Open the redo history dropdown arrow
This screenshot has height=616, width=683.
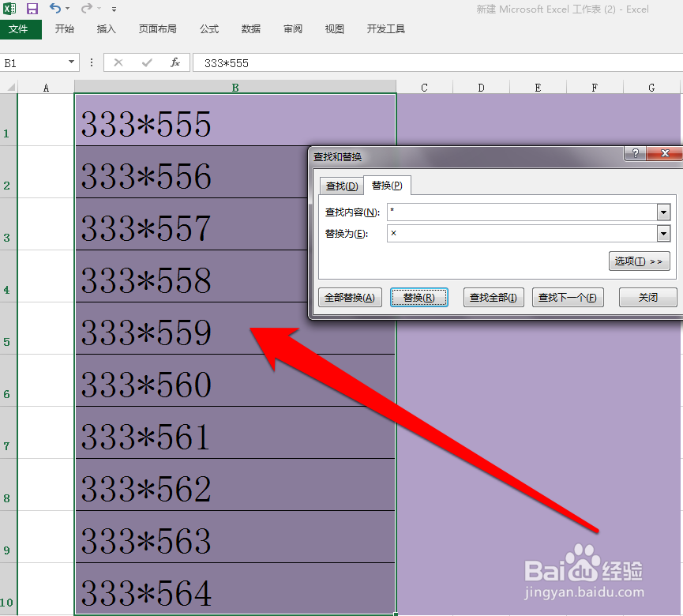[99, 8]
